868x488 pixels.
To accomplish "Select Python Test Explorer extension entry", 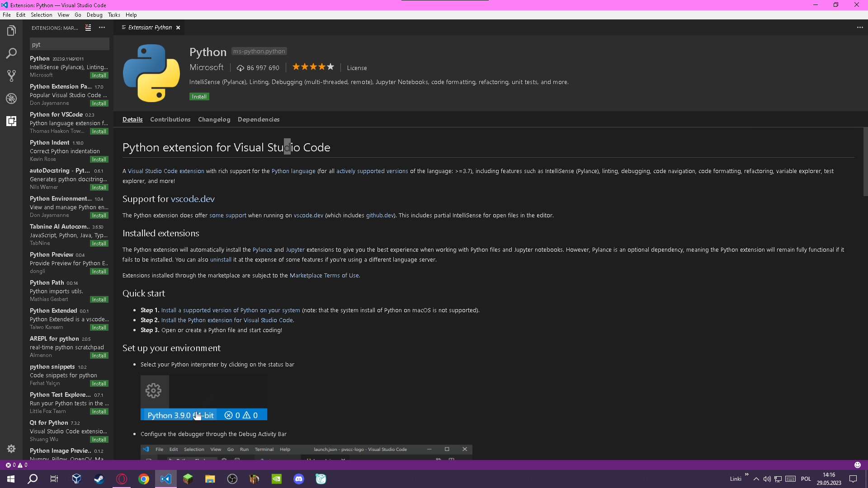I will point(68,403).
